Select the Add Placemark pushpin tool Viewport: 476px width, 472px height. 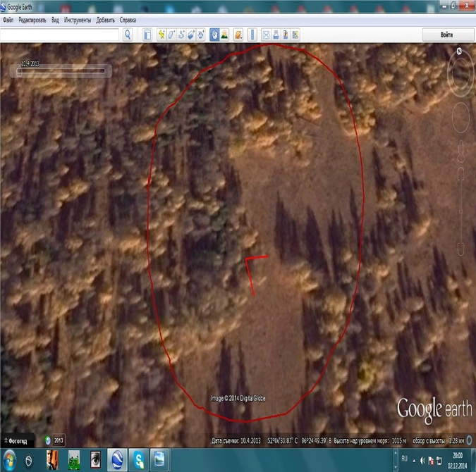coord(161,35)
